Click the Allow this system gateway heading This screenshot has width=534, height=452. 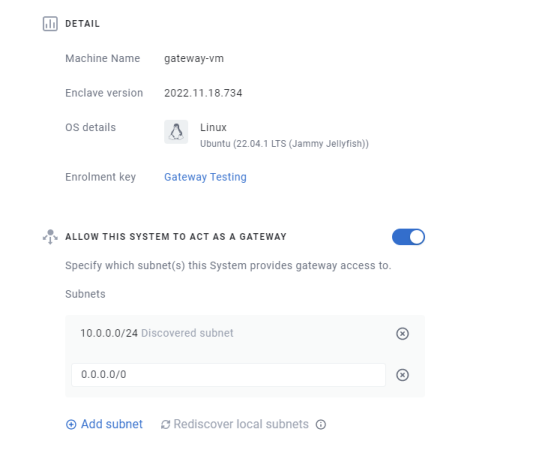(176, 237)
